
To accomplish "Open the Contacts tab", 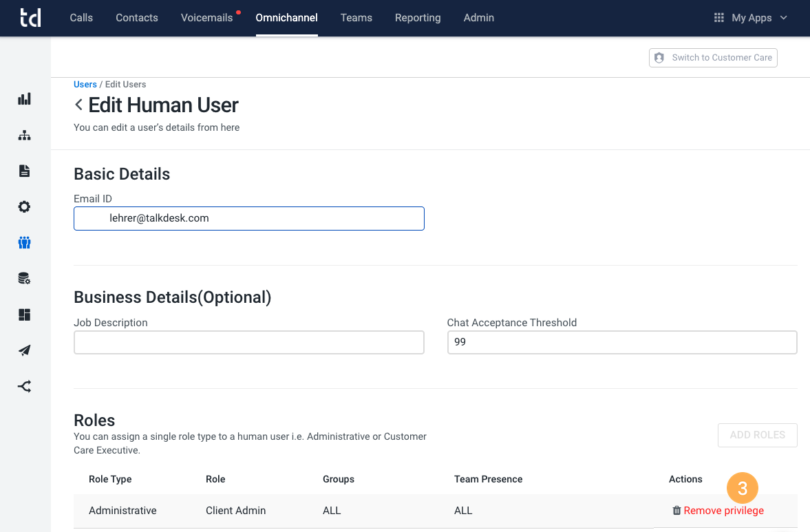I will (x=137, y=18).
